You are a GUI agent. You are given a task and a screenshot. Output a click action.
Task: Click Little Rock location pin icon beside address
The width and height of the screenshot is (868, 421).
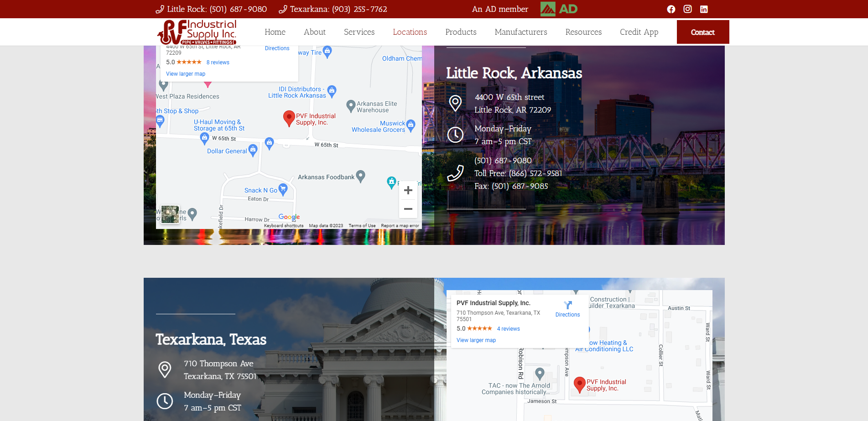(x=455, y=104)
